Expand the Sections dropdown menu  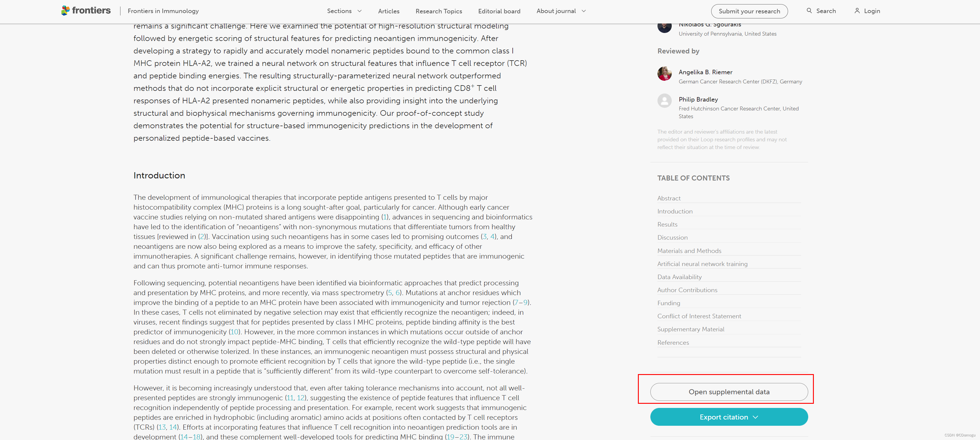[343, 11]
